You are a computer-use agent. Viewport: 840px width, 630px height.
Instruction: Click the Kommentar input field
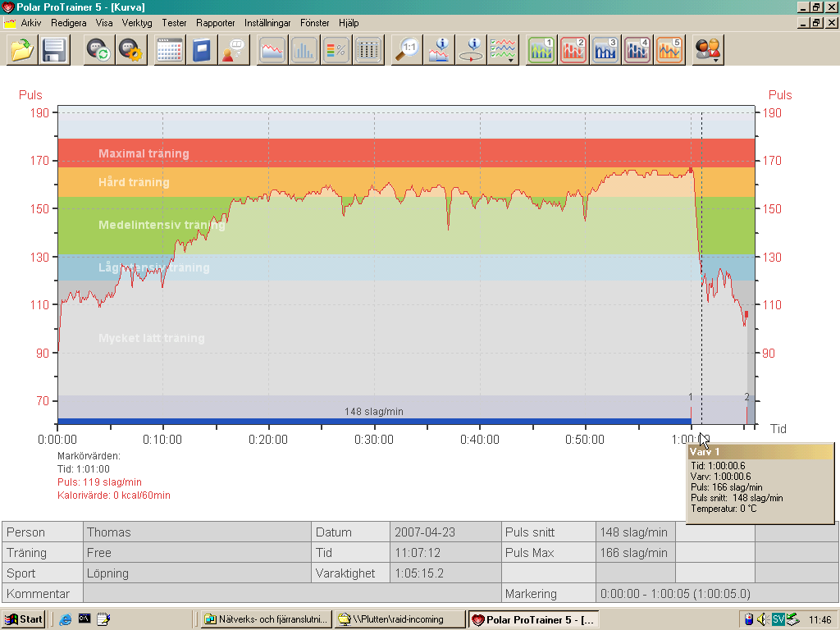click(x=292, y=594)
